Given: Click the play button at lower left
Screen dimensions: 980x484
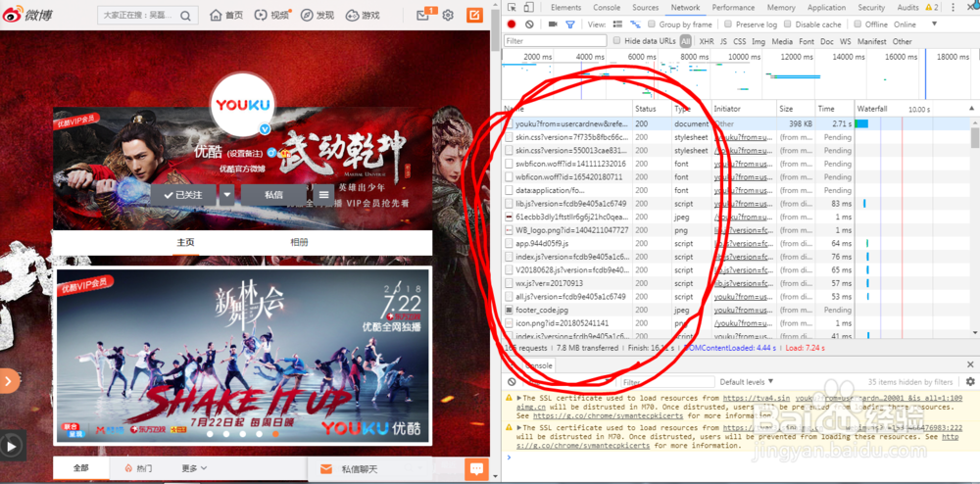Looking at the screenshot, I should (13, 445).
